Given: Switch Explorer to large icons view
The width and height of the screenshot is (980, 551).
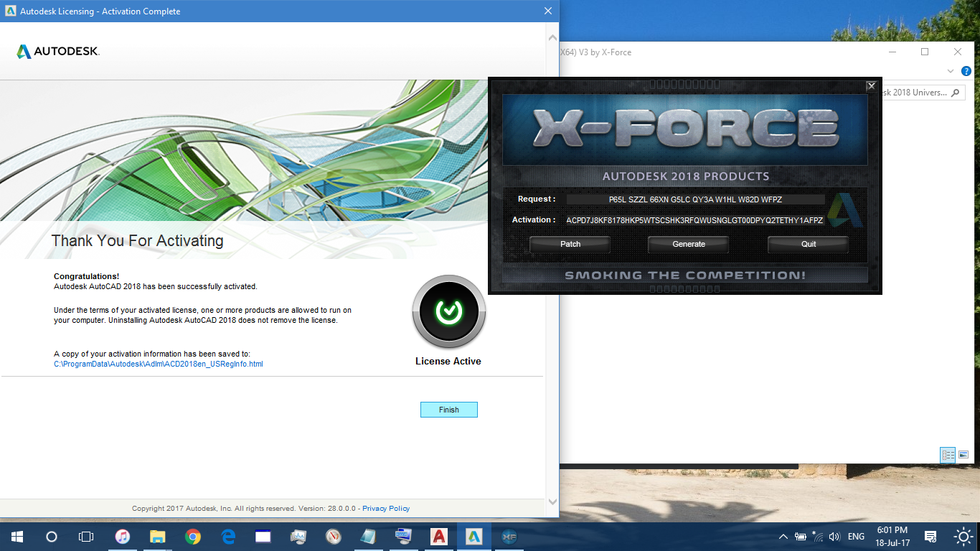Looking at the screenshot, I should [963, 455].
